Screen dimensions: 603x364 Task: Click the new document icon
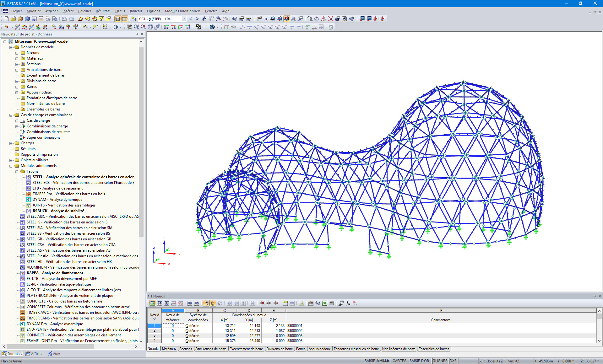coord(6,19)
